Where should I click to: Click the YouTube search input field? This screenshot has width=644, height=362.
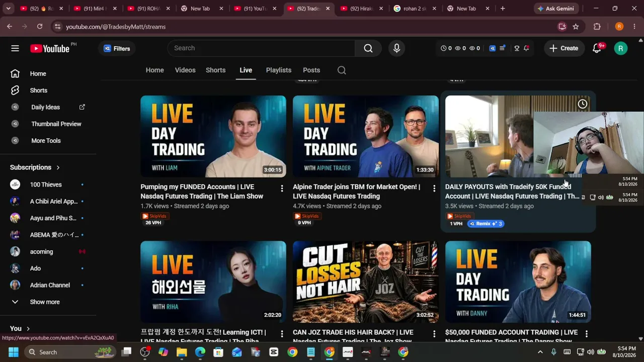click(261, 48)
